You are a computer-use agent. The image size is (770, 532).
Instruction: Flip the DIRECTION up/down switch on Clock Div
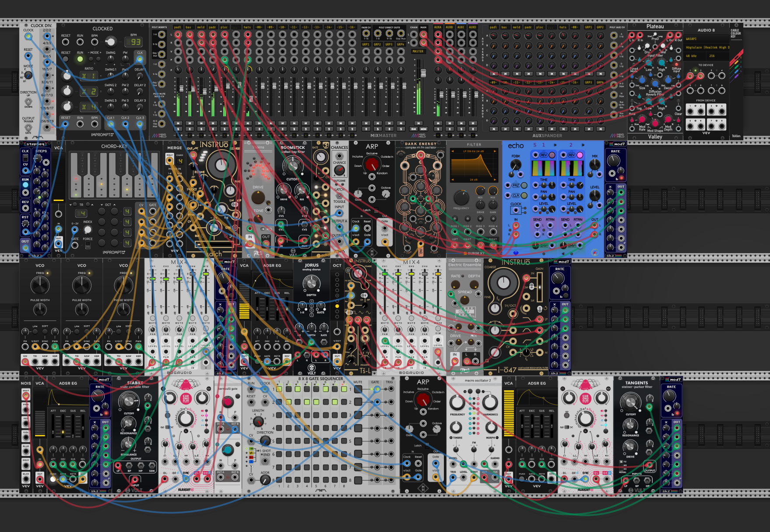[x=28, y=101]
